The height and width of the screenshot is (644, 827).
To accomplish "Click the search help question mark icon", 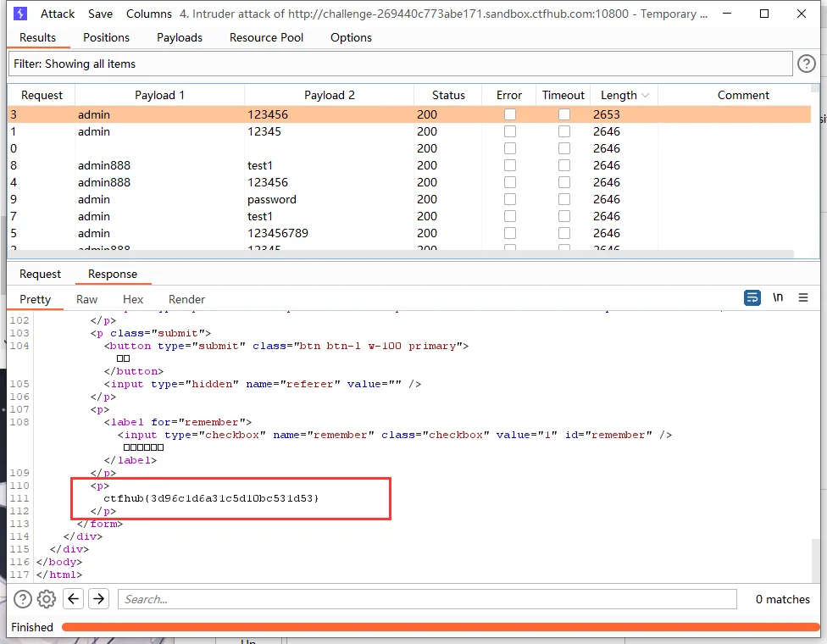I will (x=23, y=599).
